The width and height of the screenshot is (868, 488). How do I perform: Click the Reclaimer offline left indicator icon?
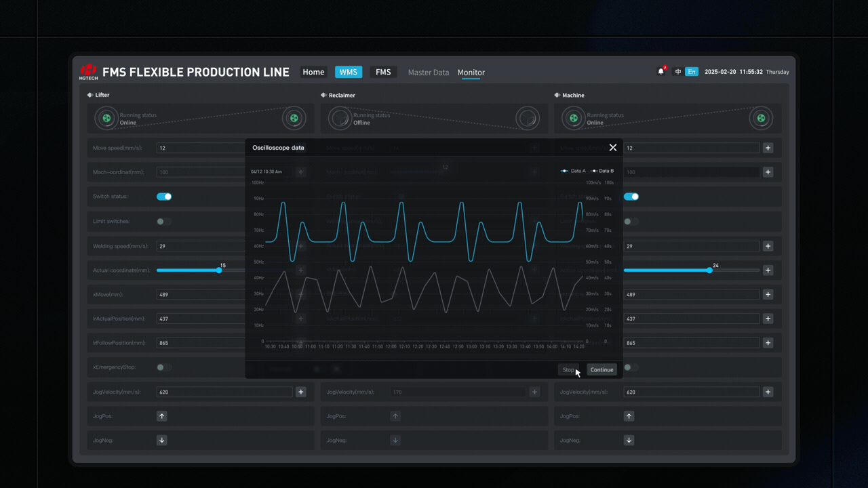click(339, 119)
